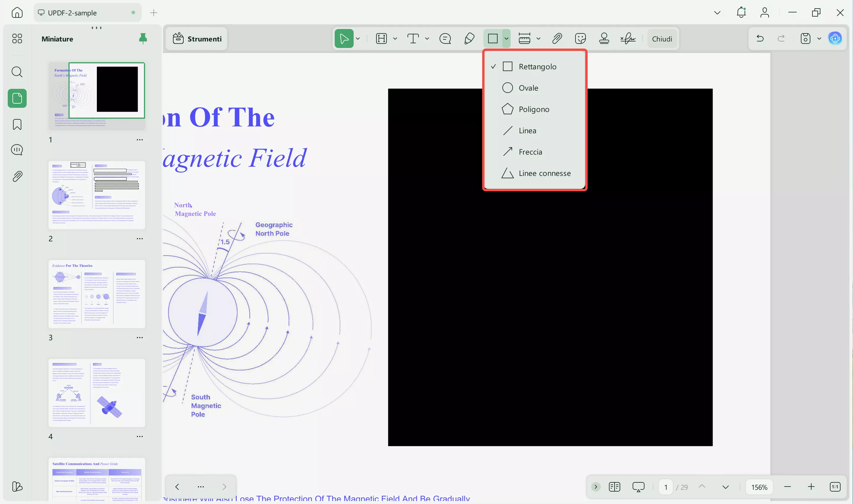
Task: Click the comment note tool icon
Action: pyautogui.click(x=445, y=39)
